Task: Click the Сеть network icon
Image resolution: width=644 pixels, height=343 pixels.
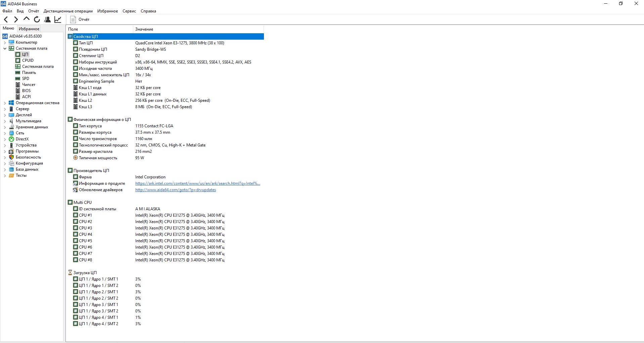Action: 11,133
